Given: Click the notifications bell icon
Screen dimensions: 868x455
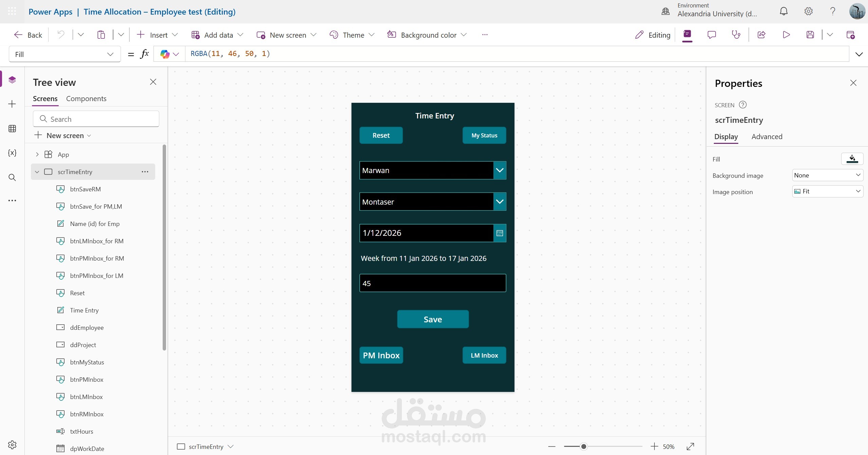Looking at the screenshot, I should (x=783, y=12).
